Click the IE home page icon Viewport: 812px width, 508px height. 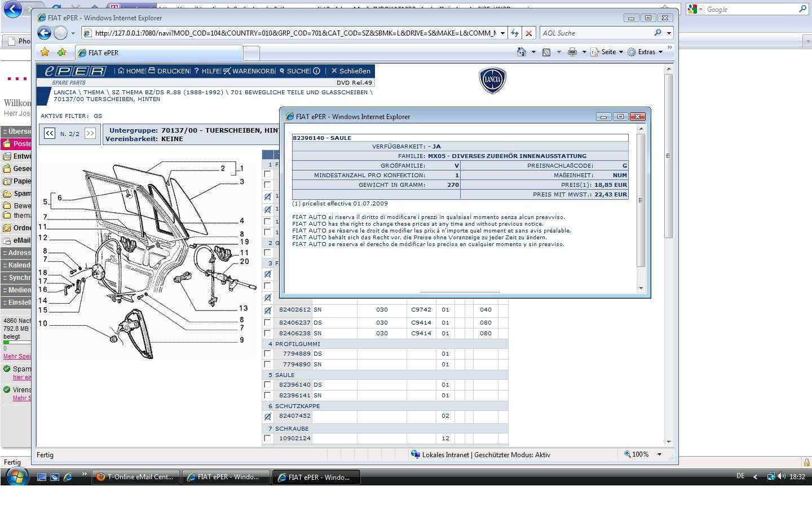522,52
